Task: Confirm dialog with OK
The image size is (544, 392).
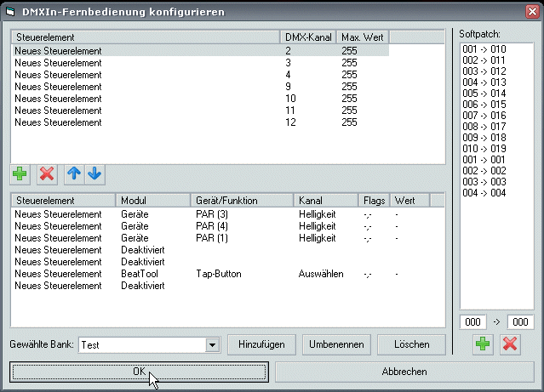Action: coord(139,372)
